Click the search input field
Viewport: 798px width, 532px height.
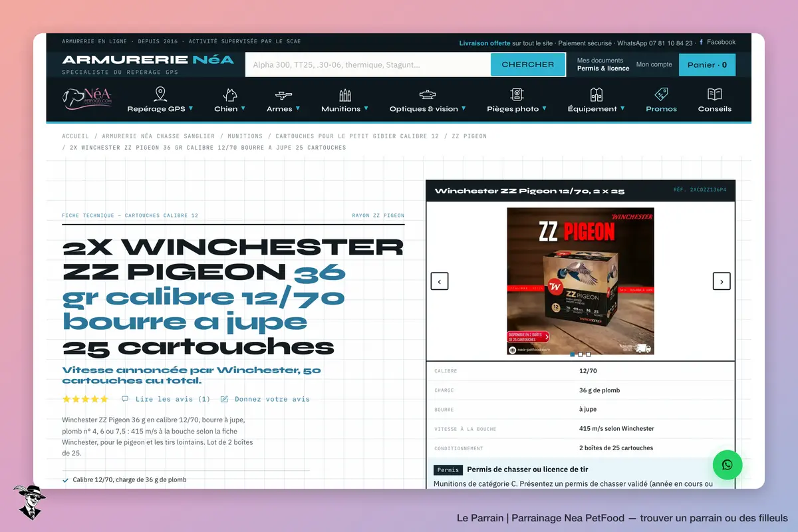[x=368, y=65]
